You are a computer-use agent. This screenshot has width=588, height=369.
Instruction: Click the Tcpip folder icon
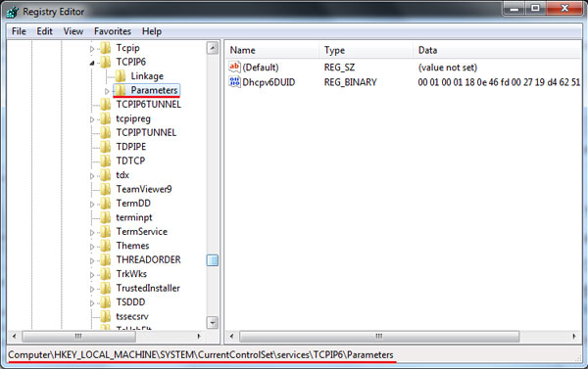click(x=106, y=48)
